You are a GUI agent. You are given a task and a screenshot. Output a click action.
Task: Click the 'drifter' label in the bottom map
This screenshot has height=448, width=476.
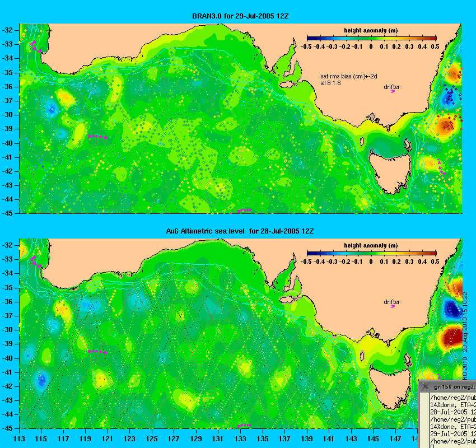(x=391, y=302)
